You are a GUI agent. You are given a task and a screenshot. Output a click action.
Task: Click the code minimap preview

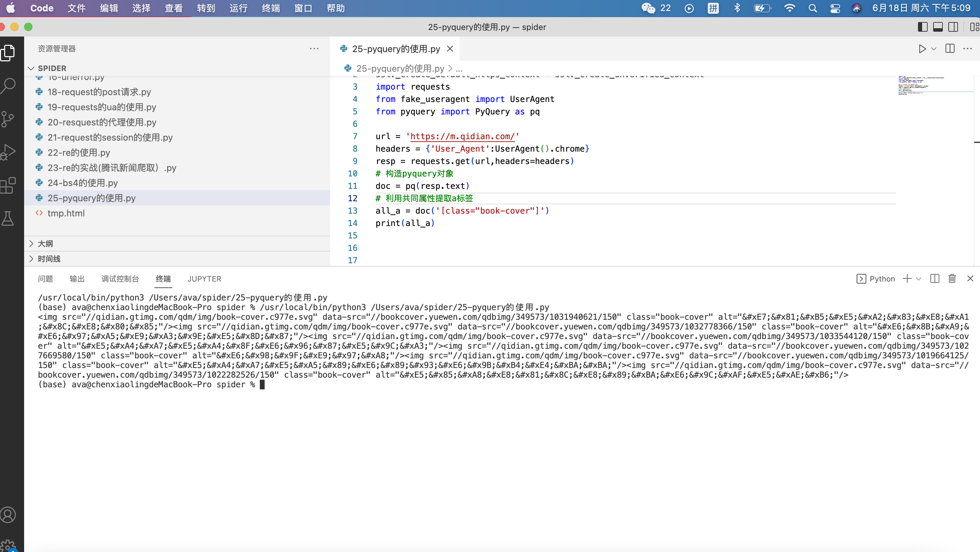click(x=936, y=85)
